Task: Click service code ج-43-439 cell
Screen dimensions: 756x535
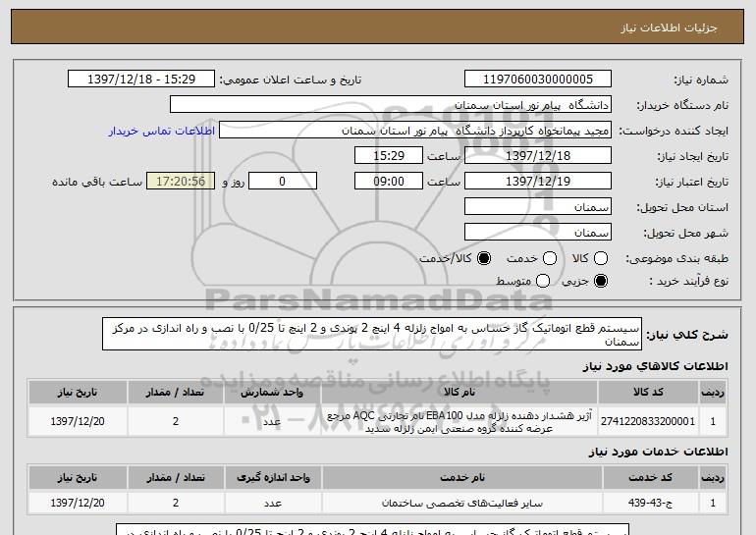Action: pyautogui.click(x=650, y=503)
